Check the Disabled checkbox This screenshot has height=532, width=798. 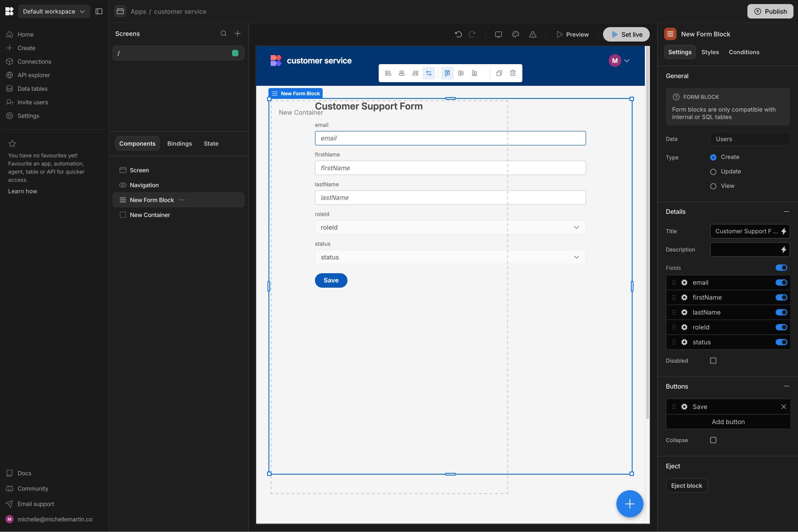pos(713,361)
